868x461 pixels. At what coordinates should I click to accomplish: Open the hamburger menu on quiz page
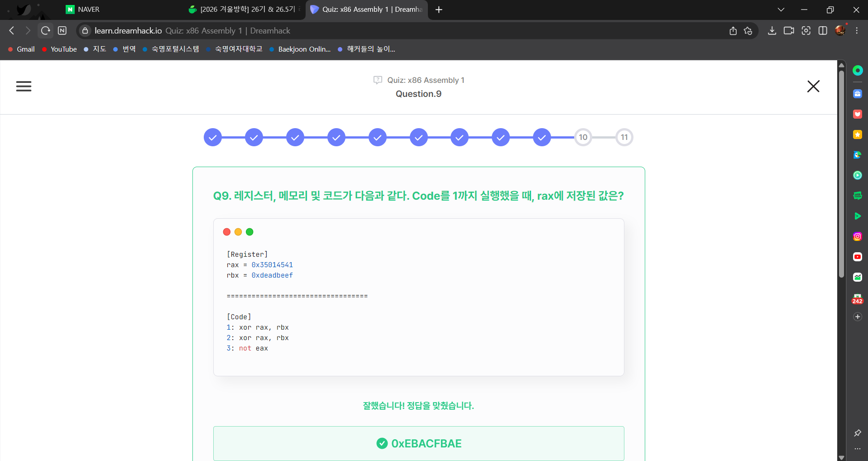click(24, 86)
